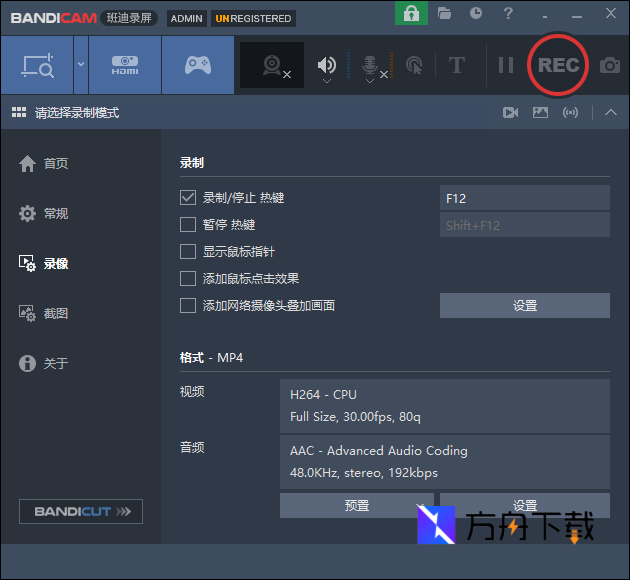Select the game recording mode gamepad icon
The width and height of the screenshot is (630, 580).
pos(198,65)
